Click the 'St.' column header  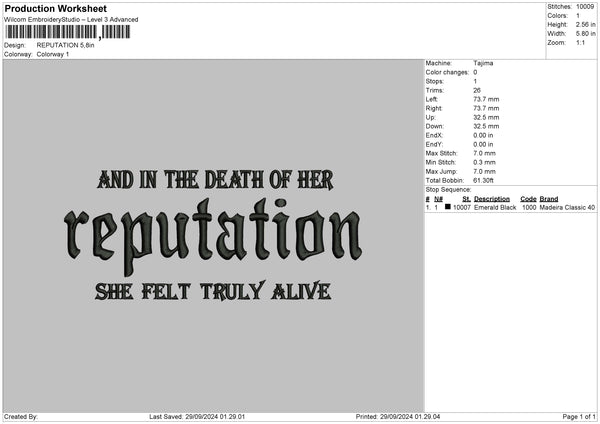(466, 199)
